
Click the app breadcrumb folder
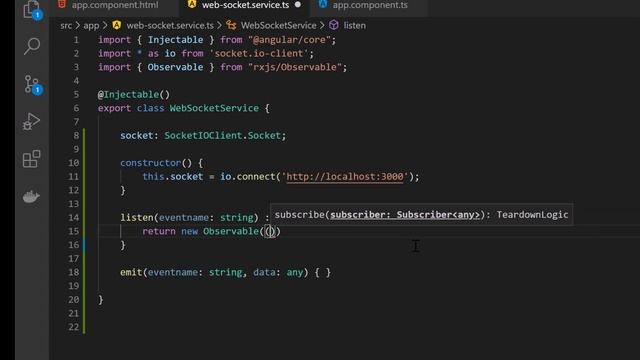(91, 25)
